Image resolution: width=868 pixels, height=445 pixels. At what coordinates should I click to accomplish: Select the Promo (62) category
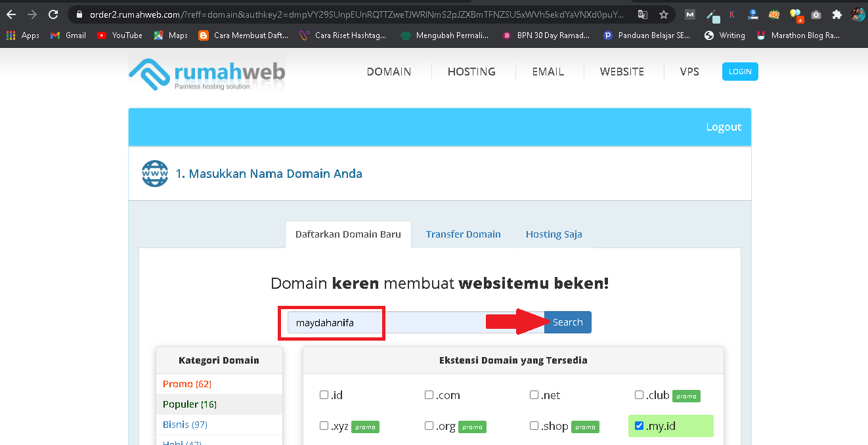pos(187,384)
